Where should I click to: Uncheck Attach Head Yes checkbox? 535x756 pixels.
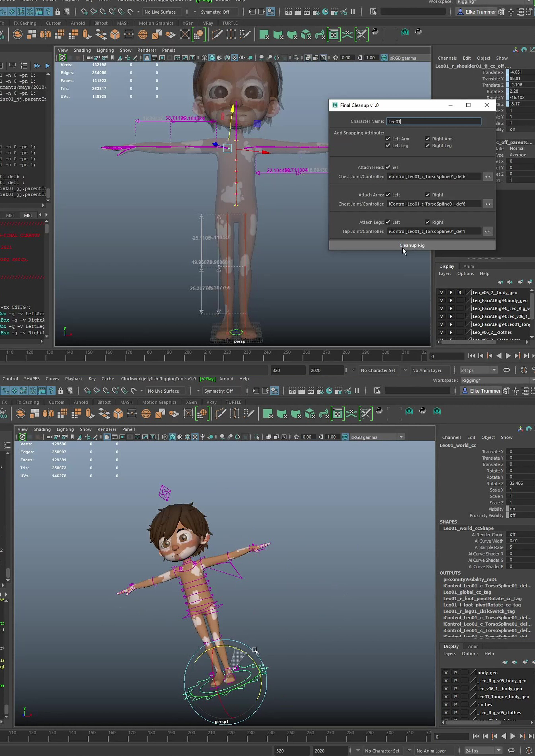pyautogui.click(x=388, y=167)
